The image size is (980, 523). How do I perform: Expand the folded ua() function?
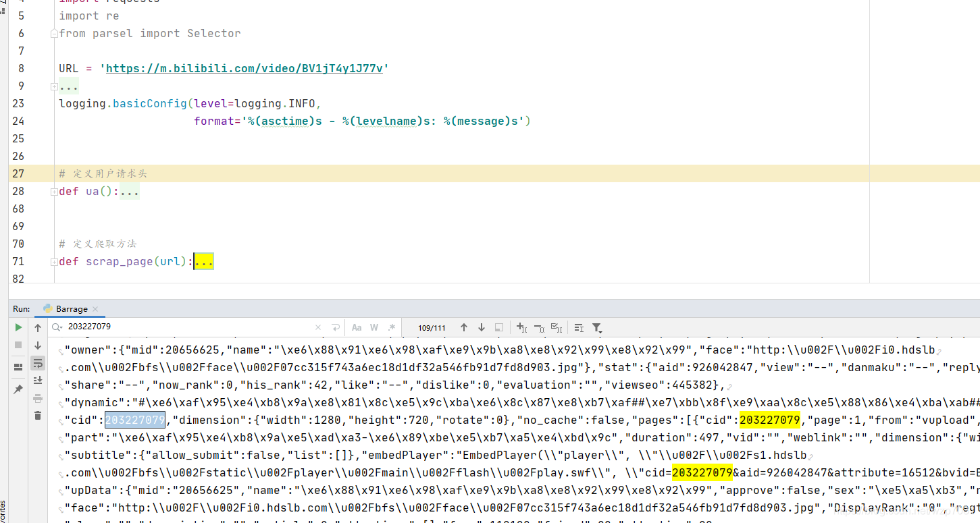click(x=54, y=192)
